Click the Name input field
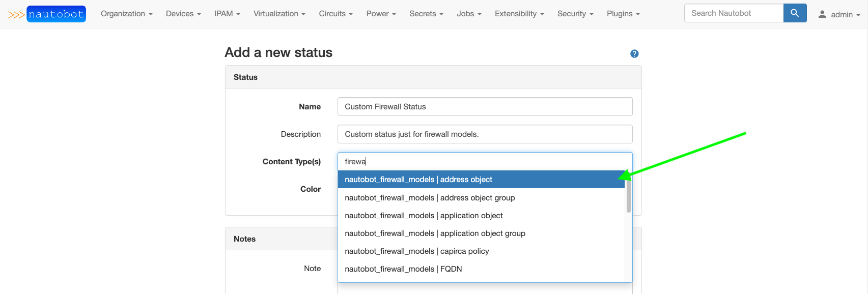Screen dimensions: 868x294 485,107
